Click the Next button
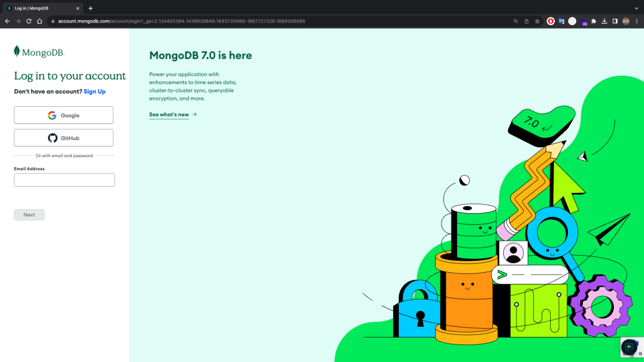Screen dimensions: 644x362 [x=29, y=215]
